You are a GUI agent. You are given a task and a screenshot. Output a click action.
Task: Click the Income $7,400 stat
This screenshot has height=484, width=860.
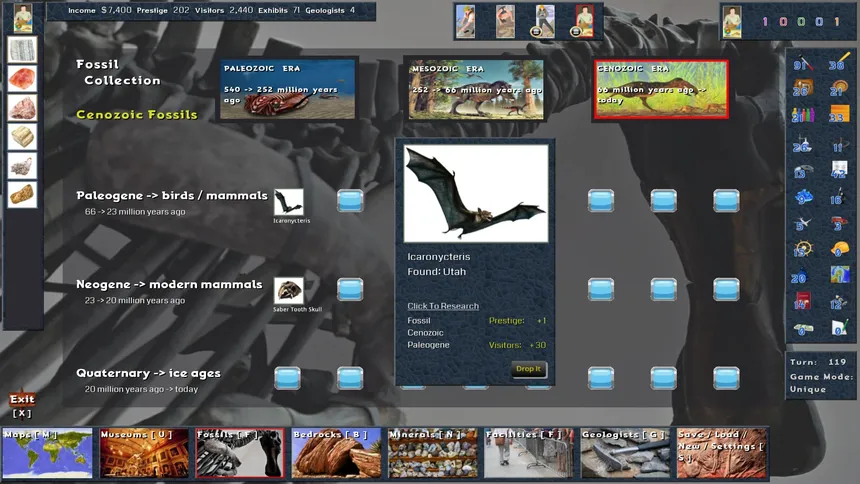point(99,10)
